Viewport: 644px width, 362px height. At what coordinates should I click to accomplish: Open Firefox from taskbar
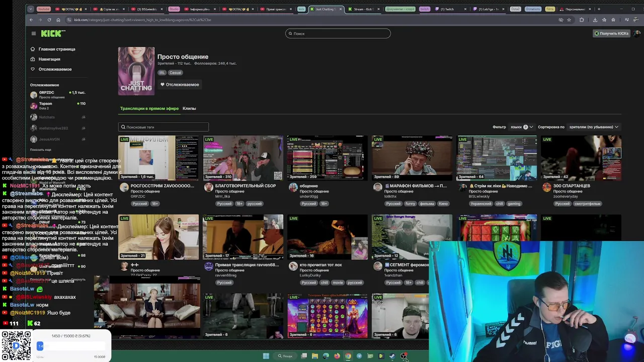(337, 356)
